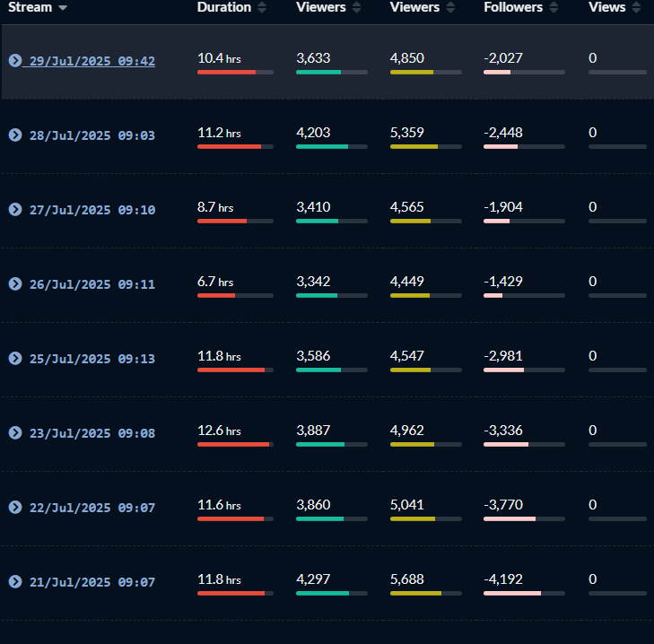Click the 3,410 viewers value
654x644 pixels.
click(313, 207)
